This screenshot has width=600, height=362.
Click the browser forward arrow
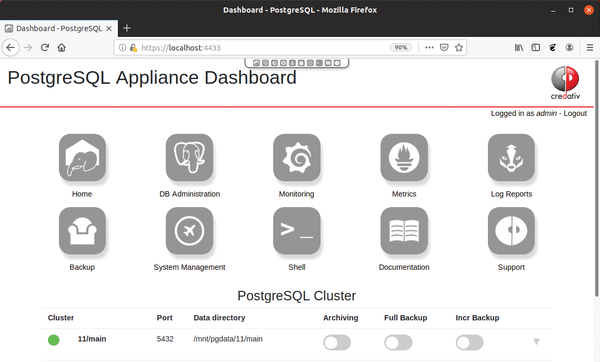[x=28, y=48]
